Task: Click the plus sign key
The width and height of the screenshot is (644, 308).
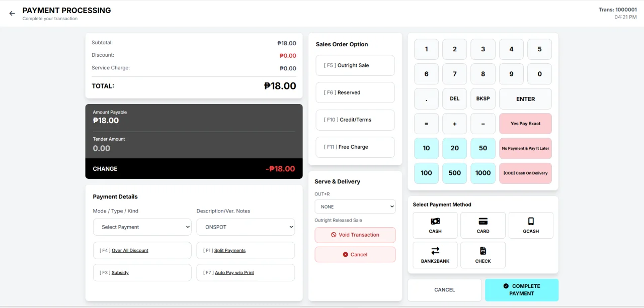Action: pyautogui.click(x=455, y=124)
